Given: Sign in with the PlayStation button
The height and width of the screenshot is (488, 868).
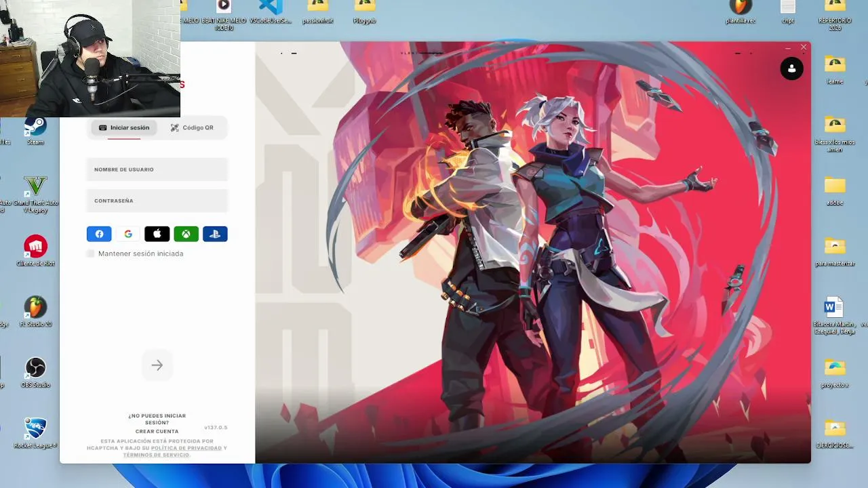Looking at the screenshot, I should [215, 234].
